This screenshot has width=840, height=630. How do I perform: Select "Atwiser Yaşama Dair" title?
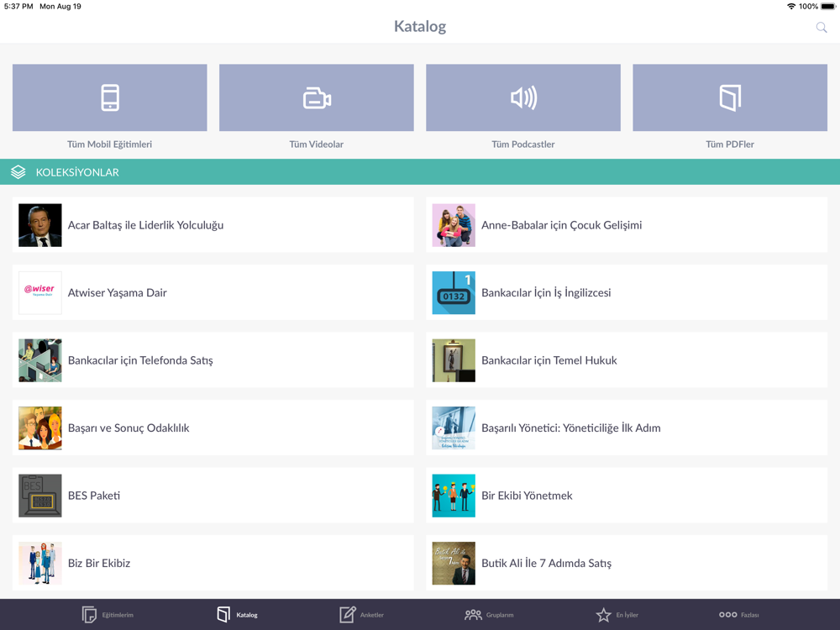(x=118, y=293)
